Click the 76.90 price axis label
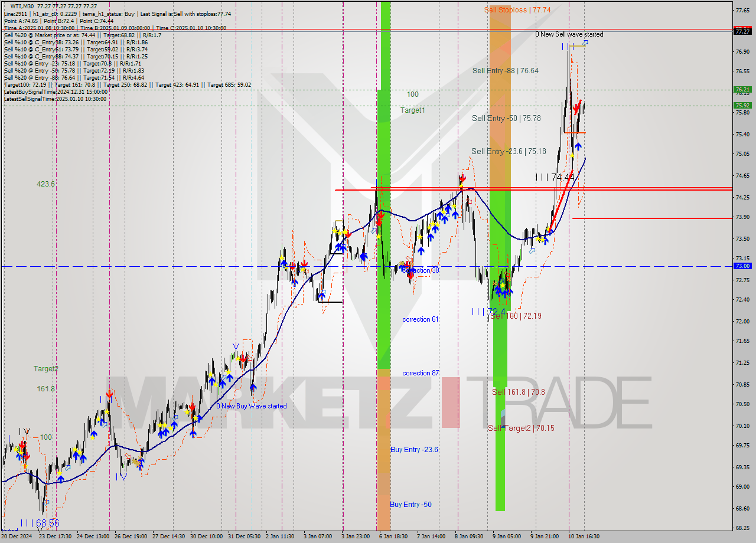 click(x=742, y=52)
